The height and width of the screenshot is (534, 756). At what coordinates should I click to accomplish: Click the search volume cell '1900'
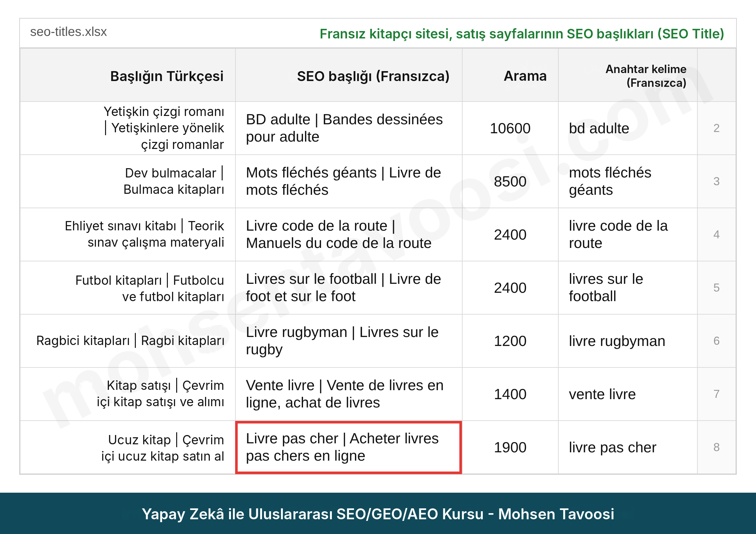pyautogui.click(x=510, y=448)
